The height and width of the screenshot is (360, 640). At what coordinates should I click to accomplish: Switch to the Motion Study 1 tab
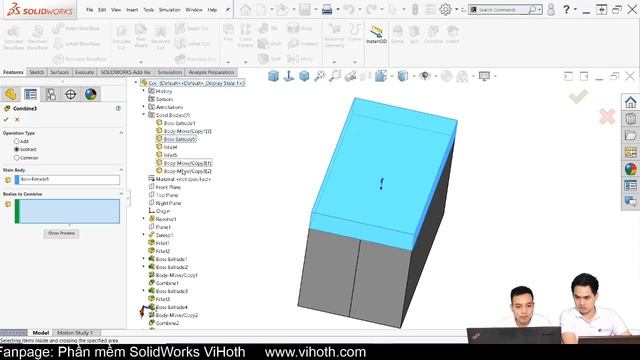(x=75, y=333)
